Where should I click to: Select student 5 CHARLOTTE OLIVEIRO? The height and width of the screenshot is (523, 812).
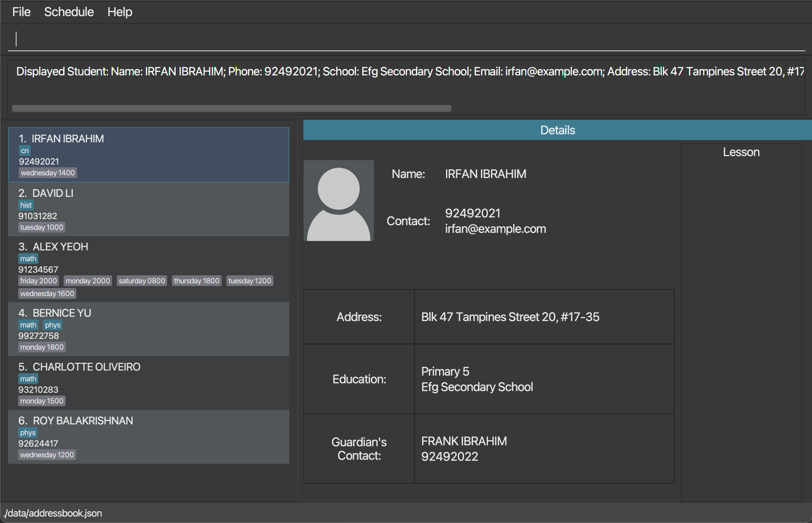pyautogui.click(x=149, y=383)
